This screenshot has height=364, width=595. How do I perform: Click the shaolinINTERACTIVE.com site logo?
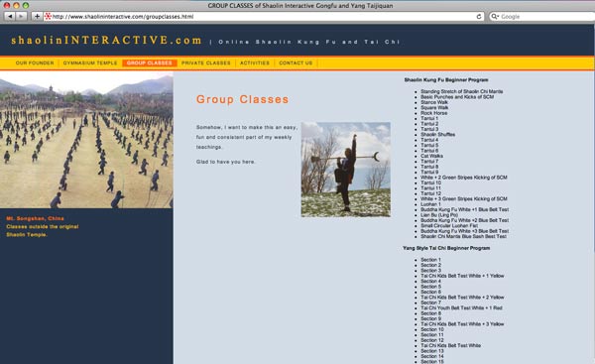107,41
